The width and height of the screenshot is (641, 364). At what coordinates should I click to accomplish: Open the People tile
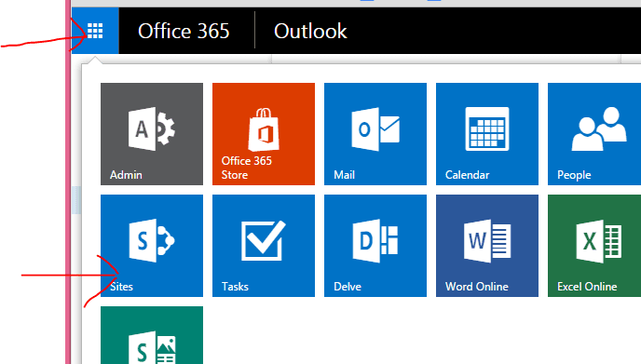coord(594,134)
